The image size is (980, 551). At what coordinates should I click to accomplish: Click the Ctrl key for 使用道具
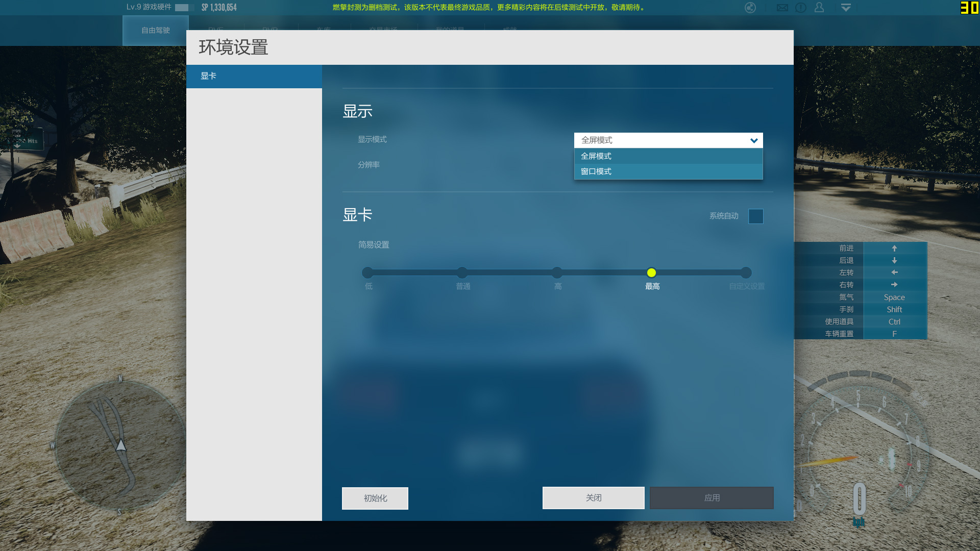[x=894, y=322]
